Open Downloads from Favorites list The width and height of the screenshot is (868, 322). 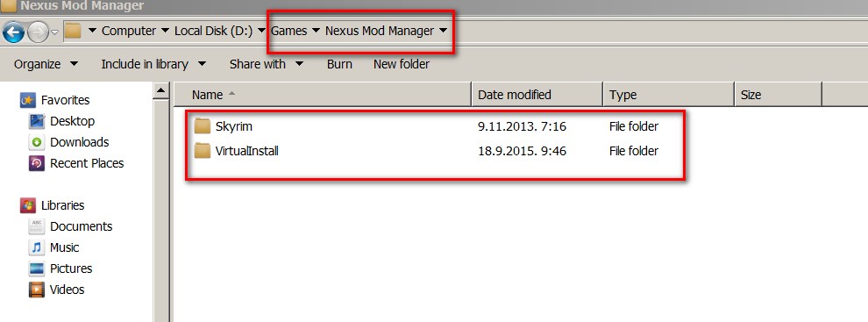click(79, 142)
